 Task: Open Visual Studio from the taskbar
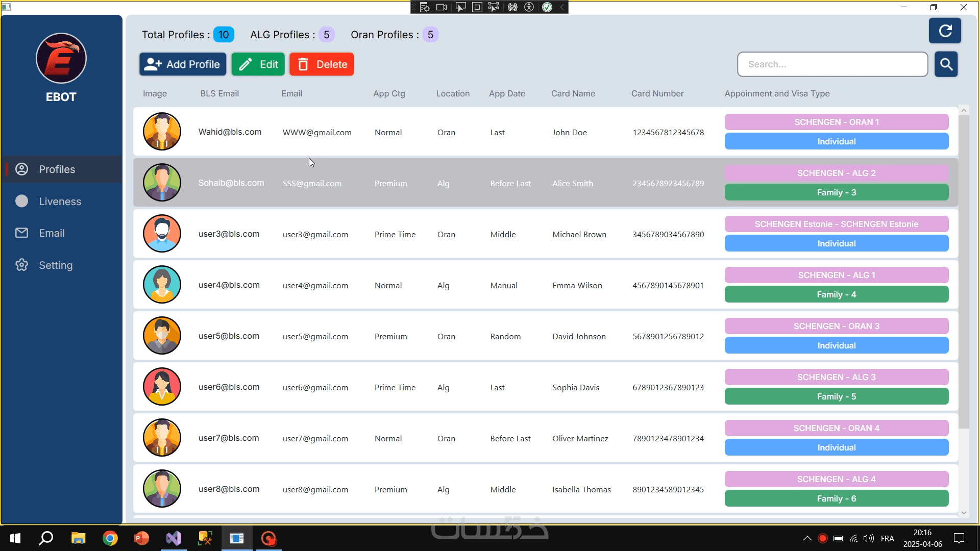pos(174,538)
